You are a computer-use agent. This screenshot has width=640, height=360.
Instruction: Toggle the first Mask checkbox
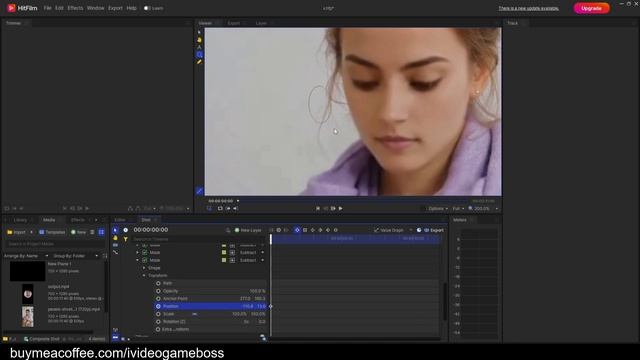coord(144,253)
